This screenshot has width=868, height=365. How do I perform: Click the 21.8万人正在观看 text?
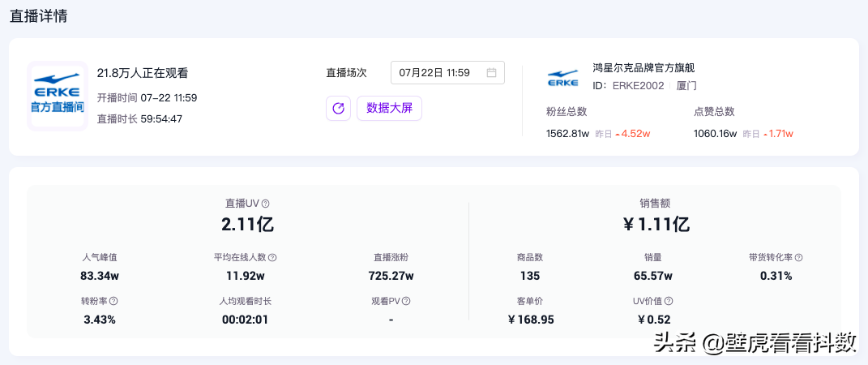pos(143,73)
